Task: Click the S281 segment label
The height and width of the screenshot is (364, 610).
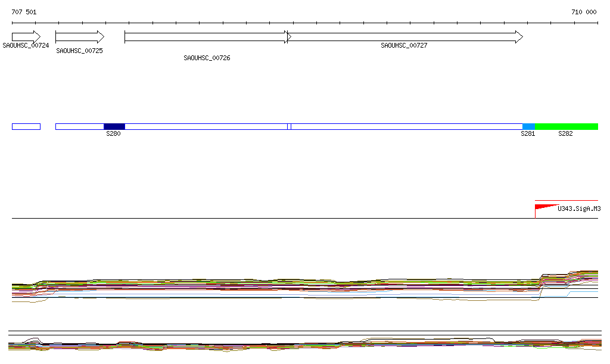Action: [528, 134]
